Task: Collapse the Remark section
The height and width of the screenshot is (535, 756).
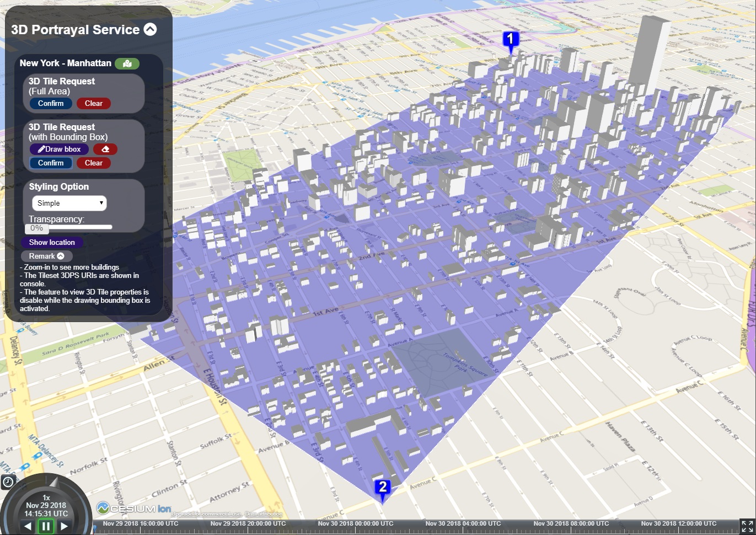Action: point(47,256)
